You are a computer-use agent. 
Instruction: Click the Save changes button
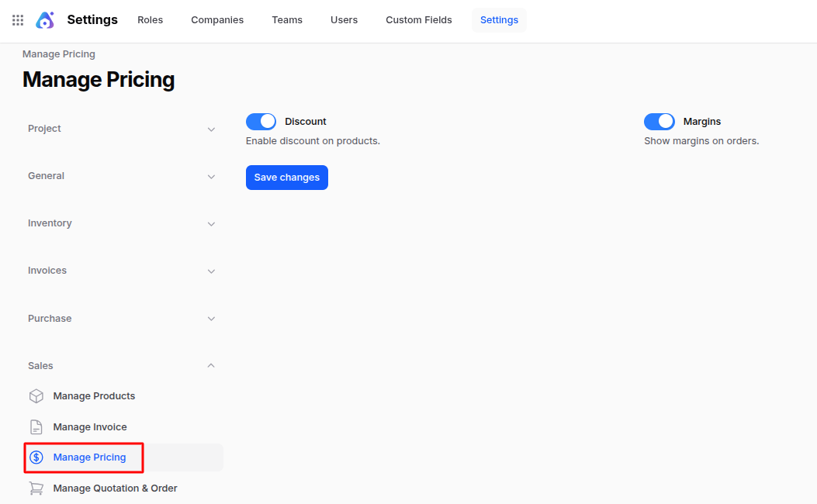(x=286, y=177)
